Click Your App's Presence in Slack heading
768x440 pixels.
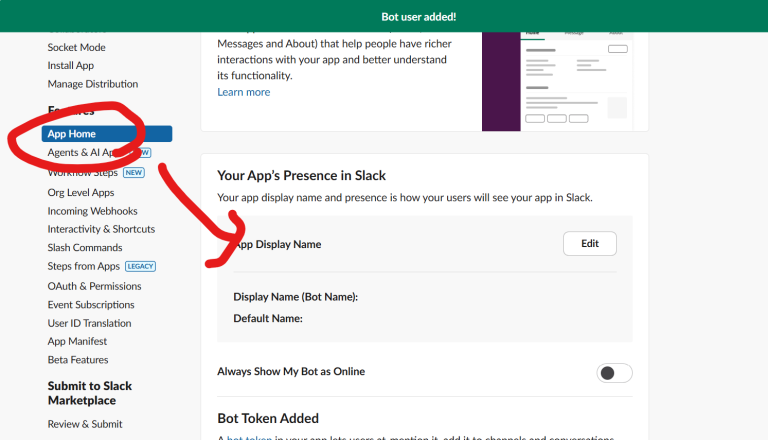coord(301,175)
